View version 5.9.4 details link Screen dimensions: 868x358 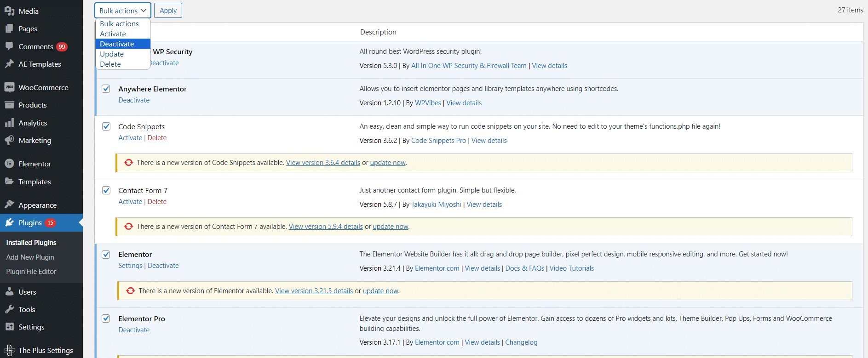click(x=326, y=227)
